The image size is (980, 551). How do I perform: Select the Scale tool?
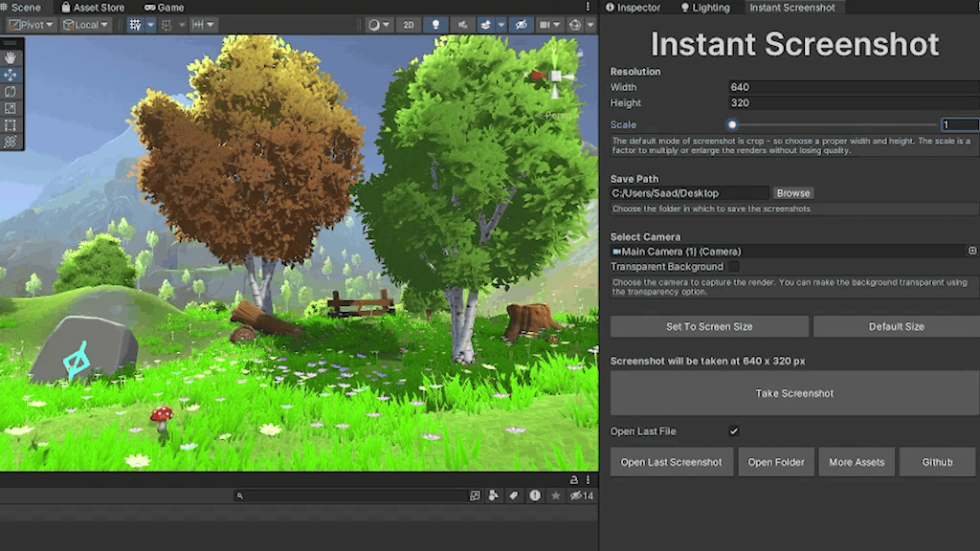point(11,105)
